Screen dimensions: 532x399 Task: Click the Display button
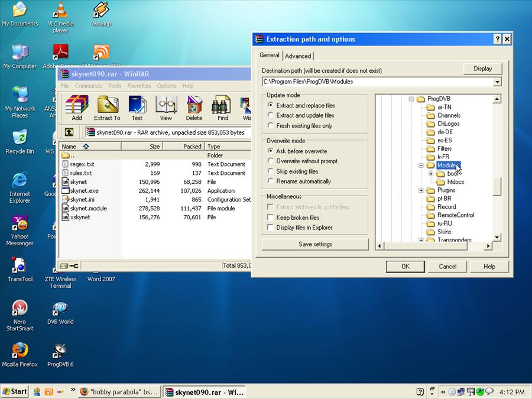(x=482, y=69)
